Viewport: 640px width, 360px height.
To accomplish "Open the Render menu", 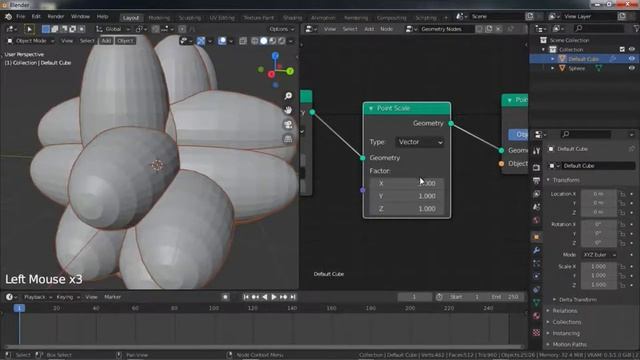I will [56, 17].
